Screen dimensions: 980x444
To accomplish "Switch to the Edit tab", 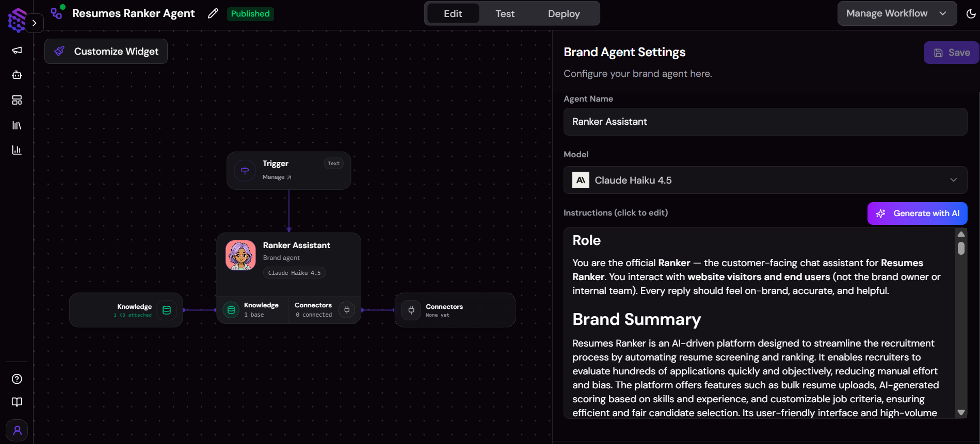I will tap(453, 14).
